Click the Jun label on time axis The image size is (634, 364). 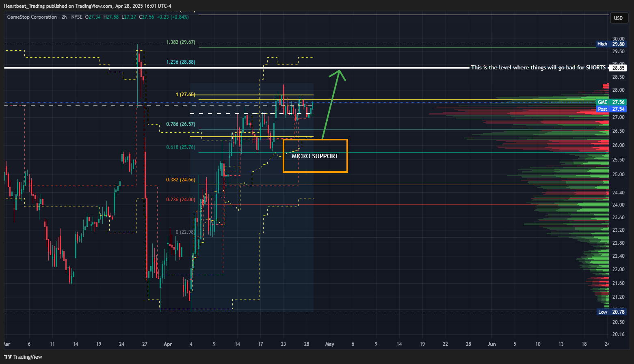coord(491,344)
